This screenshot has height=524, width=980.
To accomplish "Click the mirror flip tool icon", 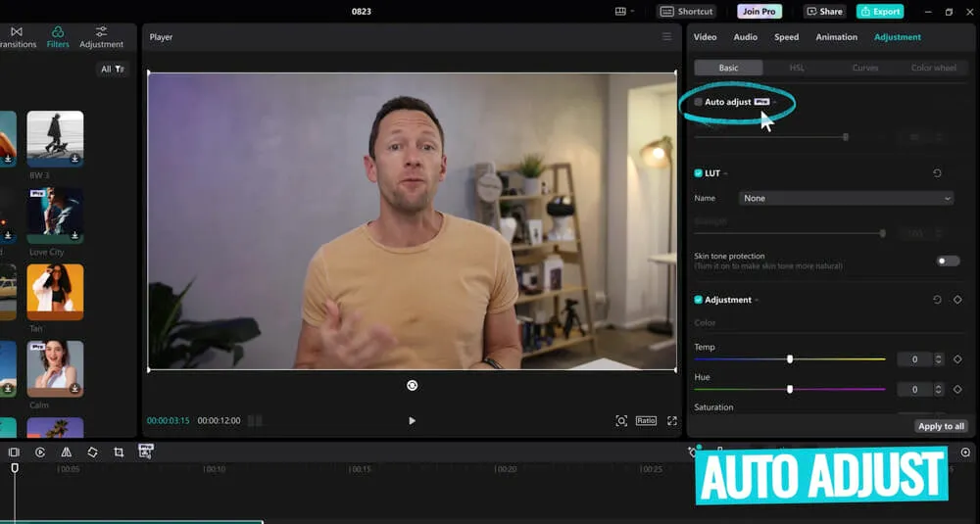I will pos(66,453).
